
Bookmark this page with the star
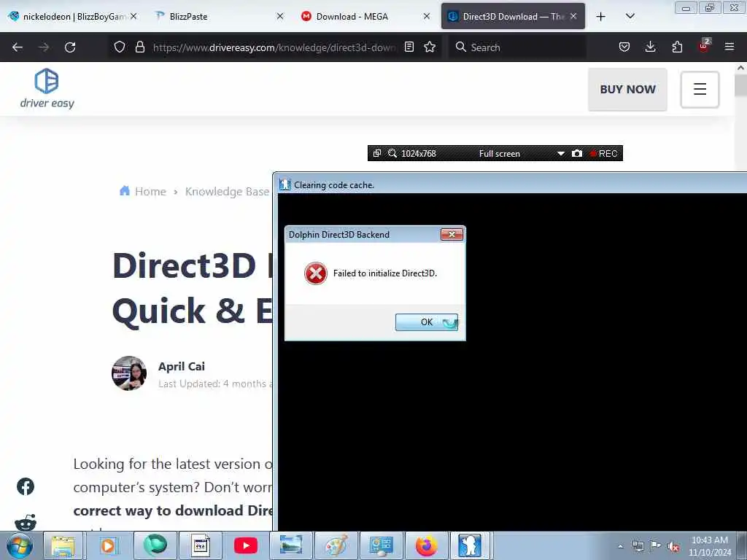(x=430, y=47)
